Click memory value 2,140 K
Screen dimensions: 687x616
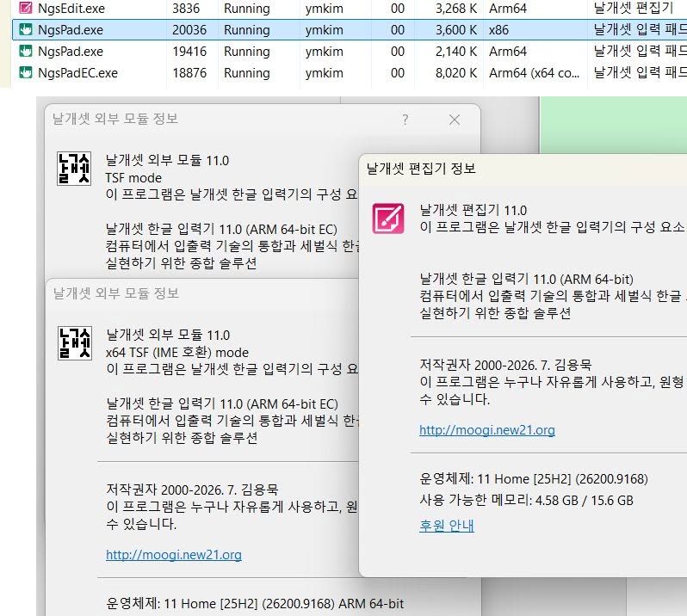(x=455, y=51)
